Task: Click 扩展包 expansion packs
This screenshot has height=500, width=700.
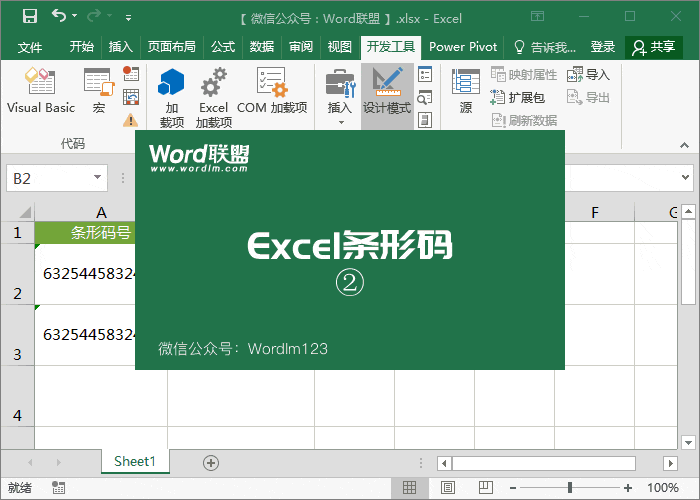Action: [517, 97]
